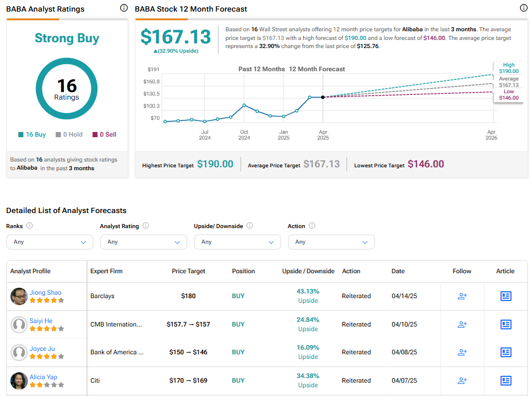This screenshot has width=532, height=396.
Task: Click the Barclays firm cell
Action: (103, 296)
